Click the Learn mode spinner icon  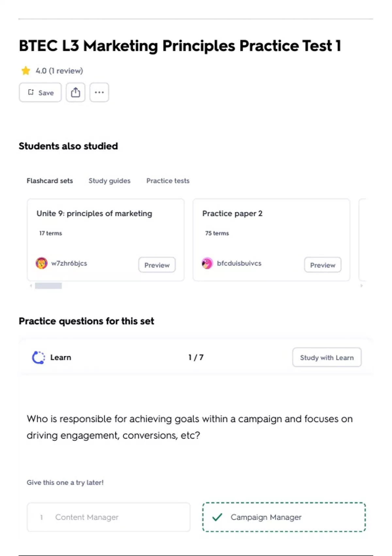(x=39, y=357)
